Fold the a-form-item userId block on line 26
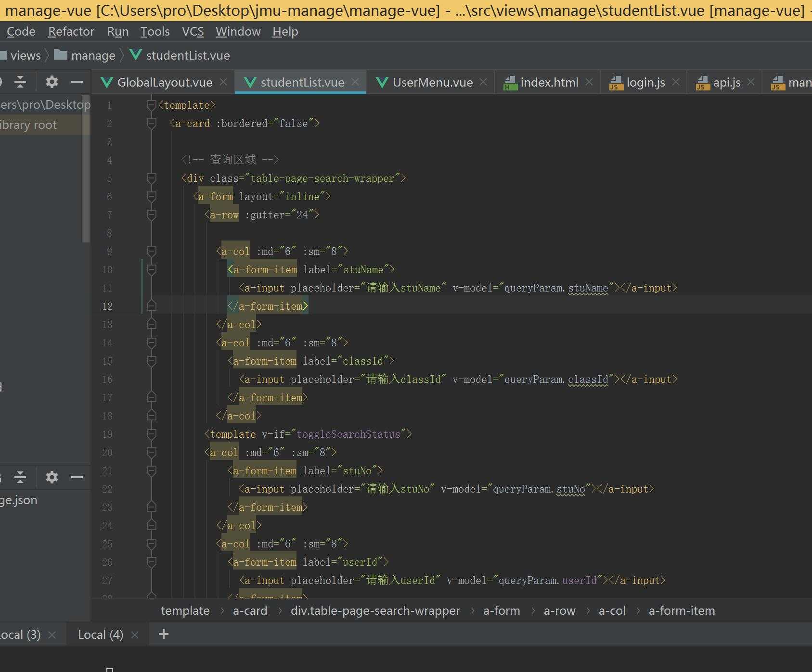Screen dimensions: 812x672 click(x=151, y=562)
